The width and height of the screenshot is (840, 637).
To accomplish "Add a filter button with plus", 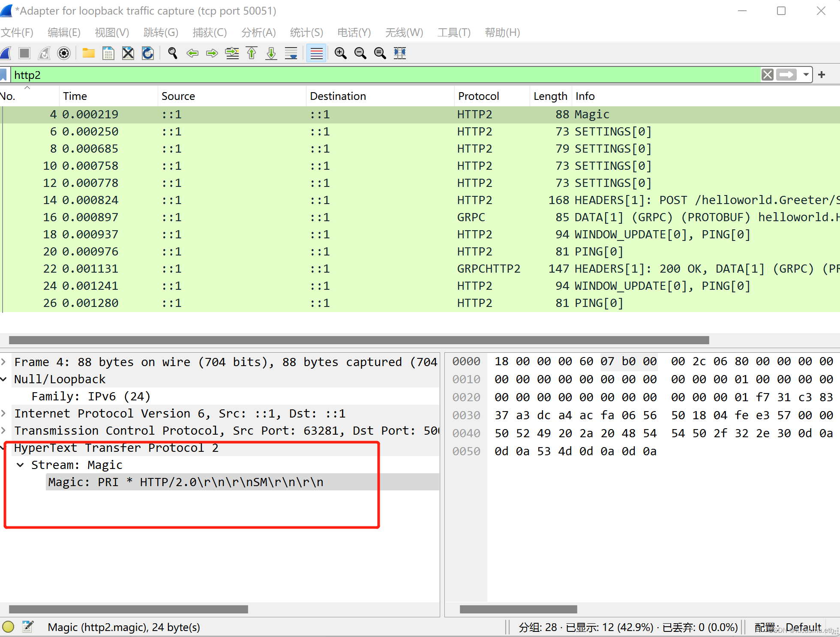I will [822, 75].
